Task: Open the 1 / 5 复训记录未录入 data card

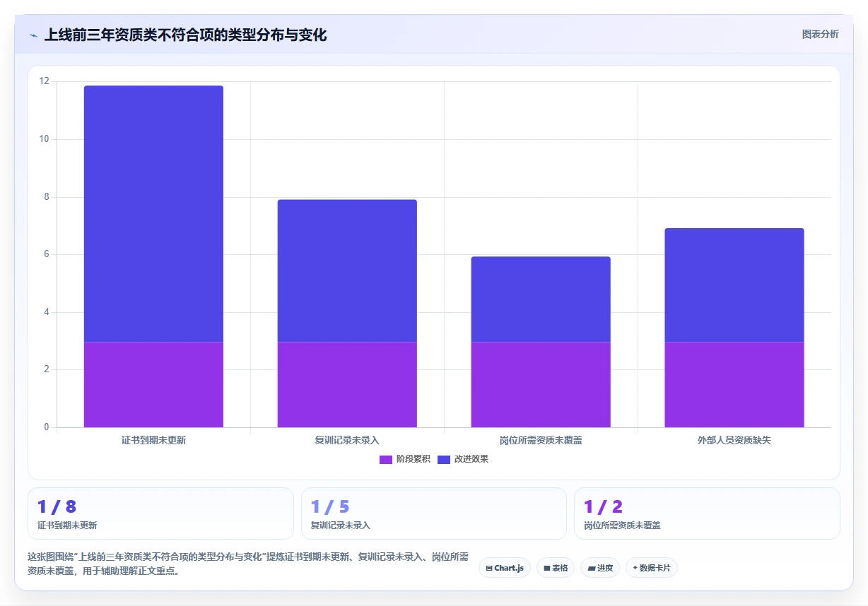Action: pyautogui.click(x=434, y=513)
